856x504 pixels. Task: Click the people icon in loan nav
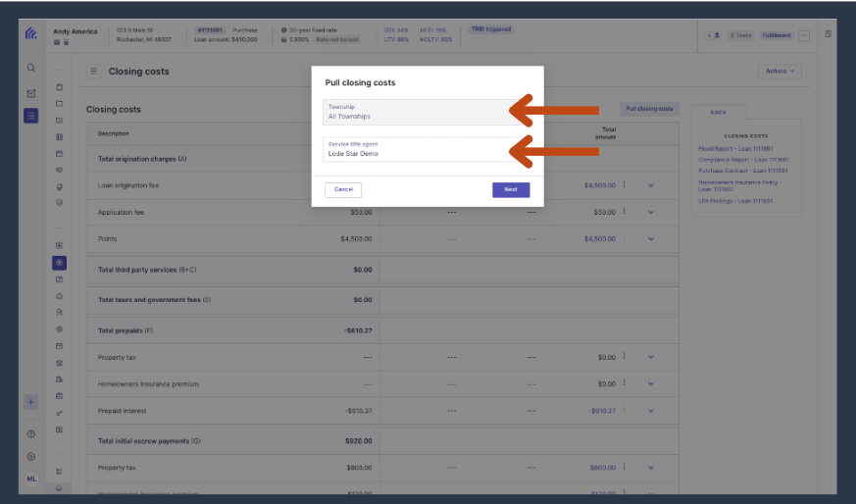[60, 313]
